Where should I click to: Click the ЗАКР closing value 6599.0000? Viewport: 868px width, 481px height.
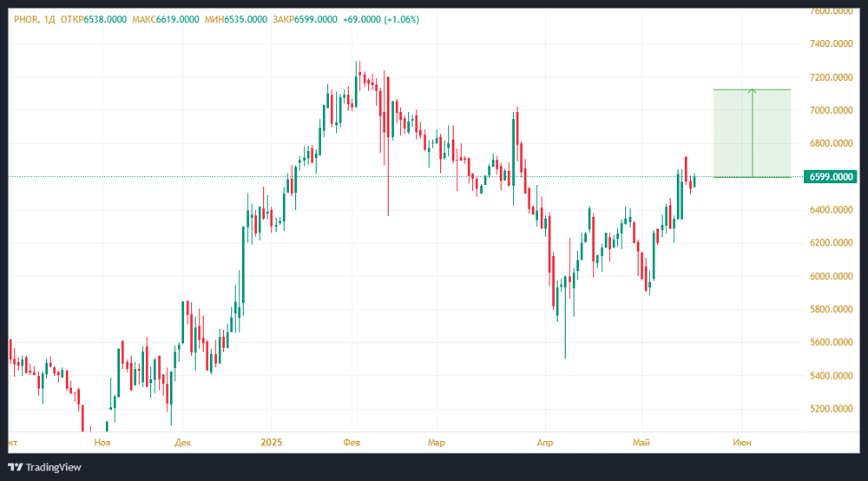317,19
